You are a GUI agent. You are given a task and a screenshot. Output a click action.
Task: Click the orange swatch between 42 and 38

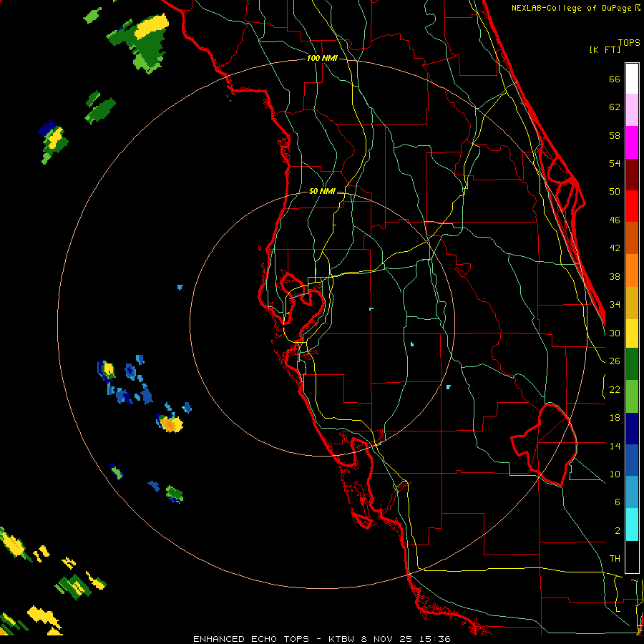632,270
